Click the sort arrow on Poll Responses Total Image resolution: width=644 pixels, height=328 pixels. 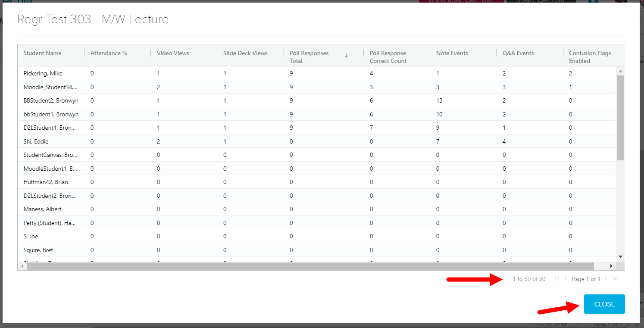point(346,55)
